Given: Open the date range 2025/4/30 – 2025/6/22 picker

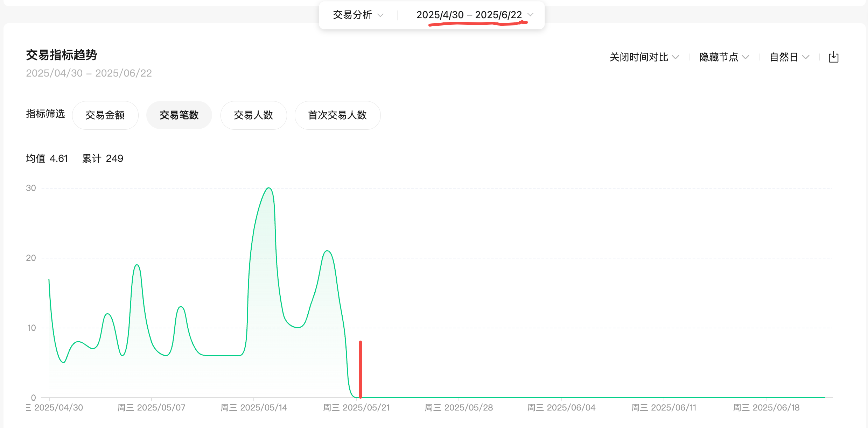Looking at the screenshot, I should 469,15.
